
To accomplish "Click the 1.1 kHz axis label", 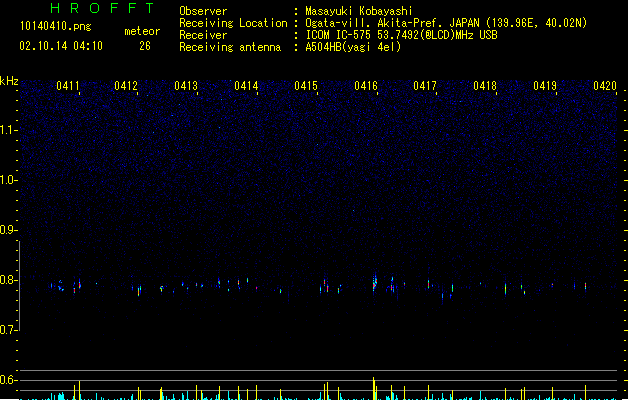I will pyautogui.click(x=8, y=130).
